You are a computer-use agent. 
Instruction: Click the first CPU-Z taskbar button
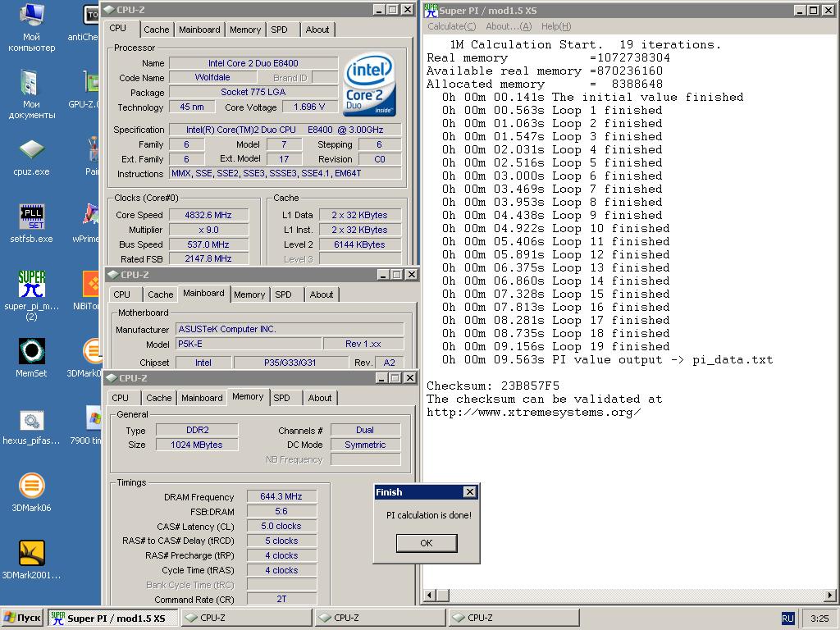(x=246, y=618)
